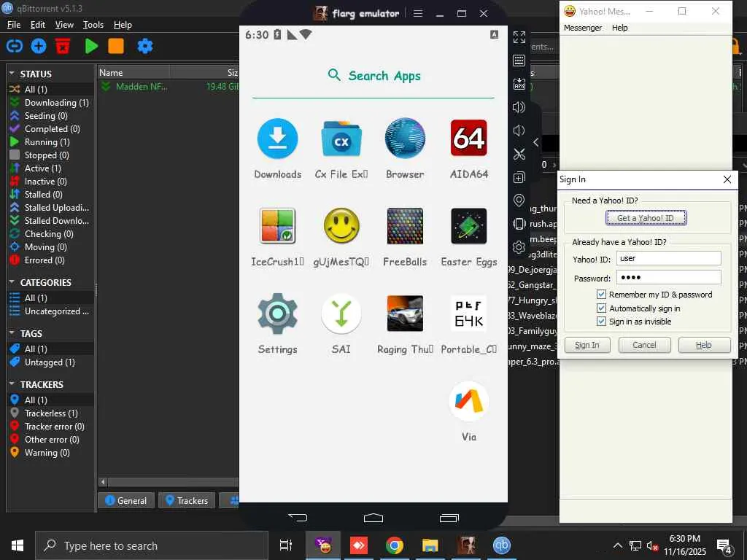Show hidden system tray icons chevron
This screenshot has height=560, width=747.
(617, 545)
